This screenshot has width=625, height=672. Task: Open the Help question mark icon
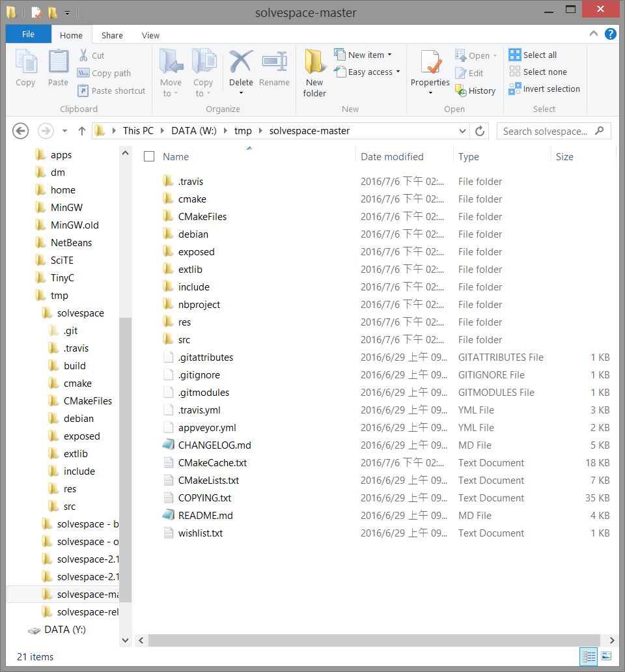pos(611,34)
